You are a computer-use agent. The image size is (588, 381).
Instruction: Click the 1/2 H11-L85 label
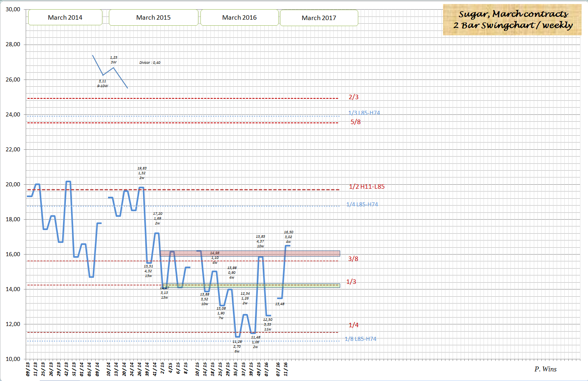(x=367, y=187)
